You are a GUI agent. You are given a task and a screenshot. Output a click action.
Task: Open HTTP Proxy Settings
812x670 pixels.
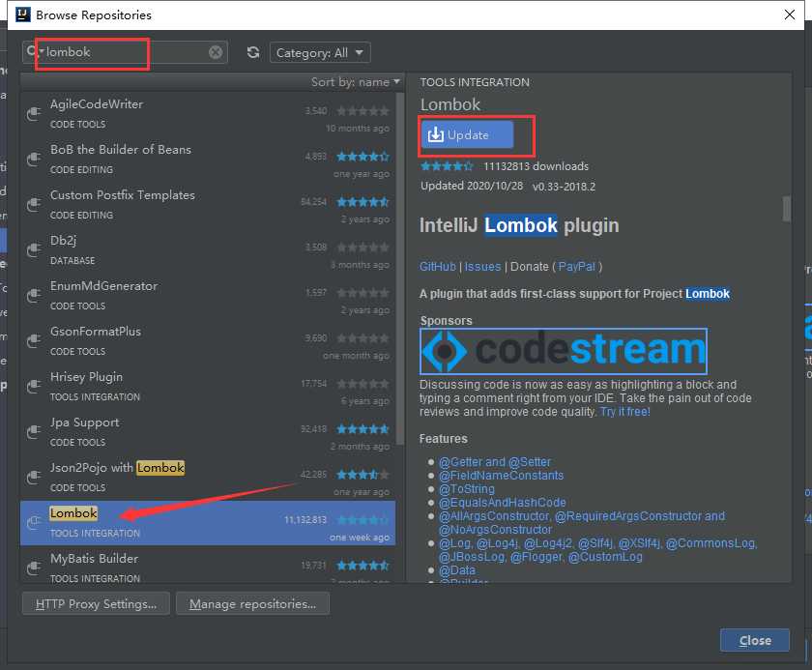point(96,603)
